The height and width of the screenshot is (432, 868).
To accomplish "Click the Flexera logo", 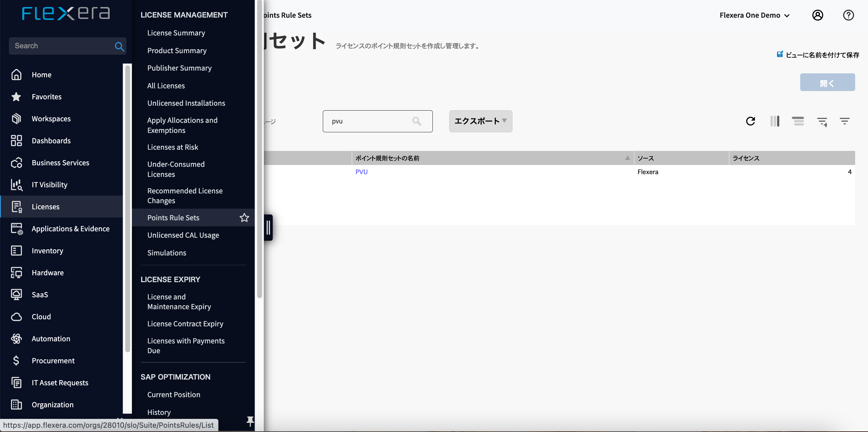I will click(66, 13).
